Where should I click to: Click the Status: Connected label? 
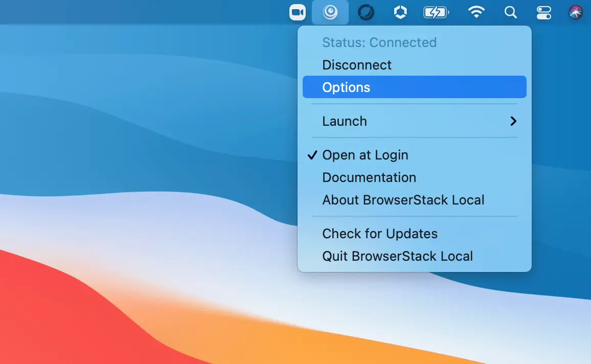tap(379, 42)
